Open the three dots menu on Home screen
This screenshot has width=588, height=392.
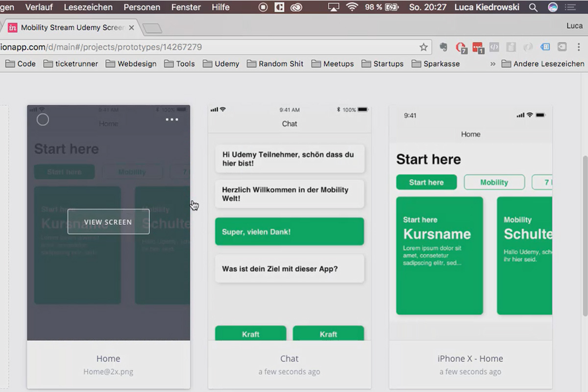(x=172, y=120)
